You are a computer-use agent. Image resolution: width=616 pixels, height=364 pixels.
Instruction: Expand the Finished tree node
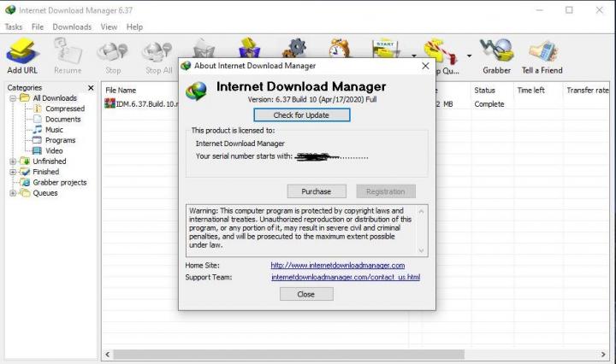(13, 172)
